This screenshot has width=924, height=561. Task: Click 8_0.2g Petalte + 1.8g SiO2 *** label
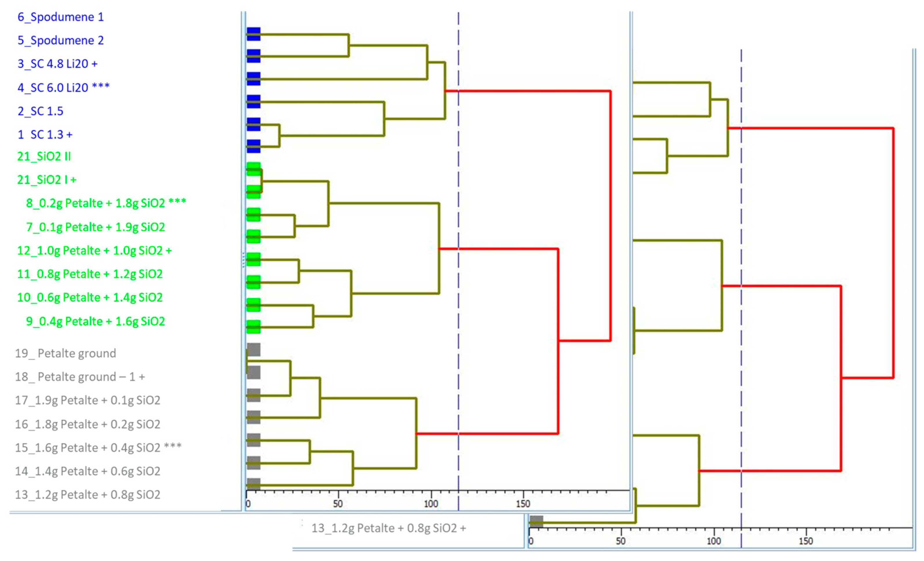(x=106, y=203)
